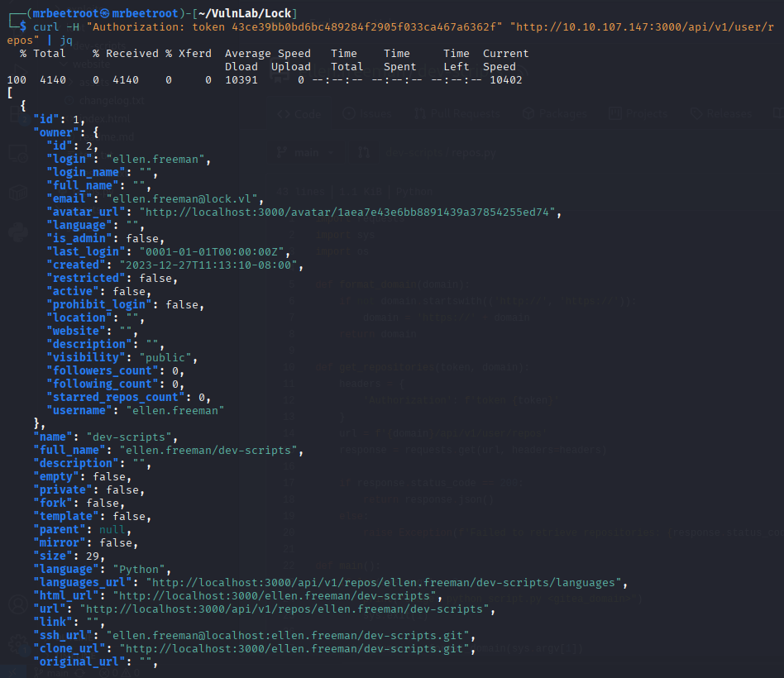Click the clone_url value

pyautogui.click(x=294, y=649)
